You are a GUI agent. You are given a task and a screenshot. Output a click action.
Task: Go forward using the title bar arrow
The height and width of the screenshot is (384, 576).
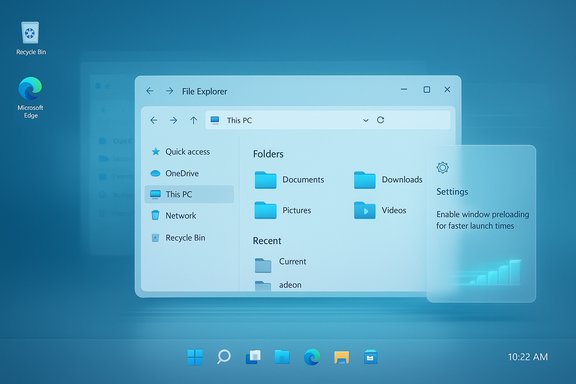169,91
